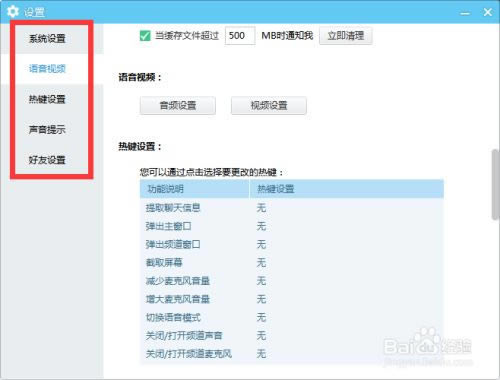Select the 关闭/打开频道麦克风 hotkey row
The width and height of the screenshot is (500, 380).
pyautogui.click(x=292, y=354)
